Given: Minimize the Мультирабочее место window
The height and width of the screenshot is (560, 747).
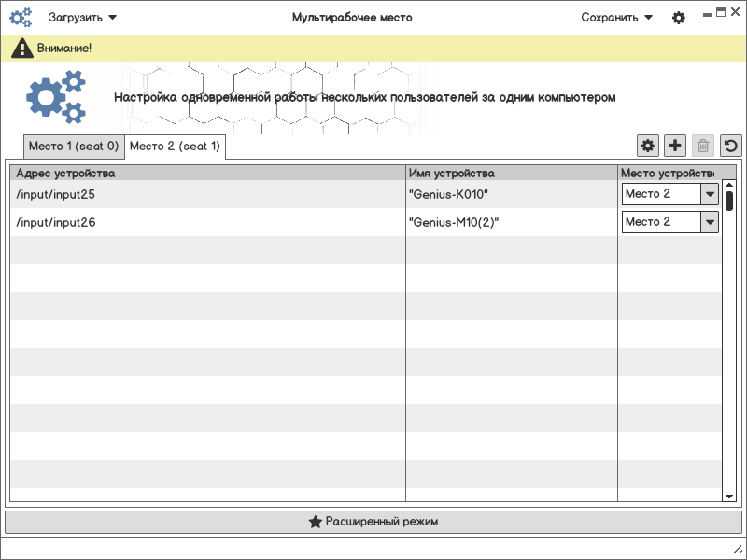Looking at the screenshot, I should coord(708,15).
